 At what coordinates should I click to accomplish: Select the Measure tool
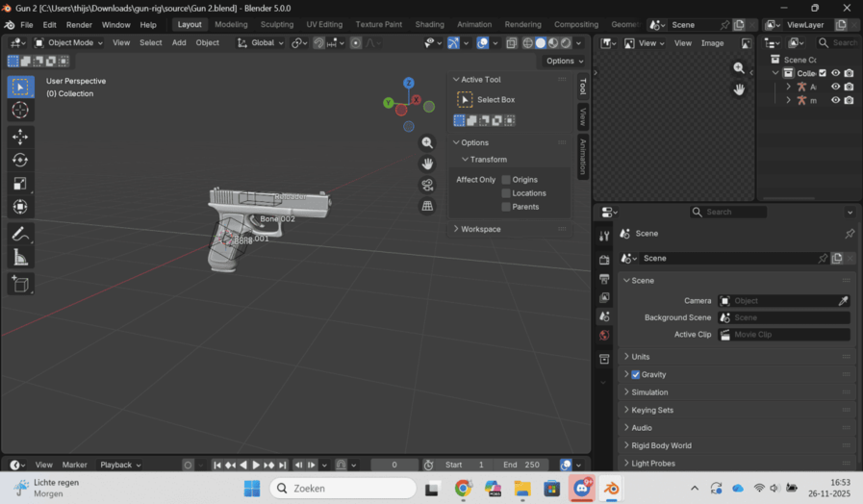(x=20, y=257)
